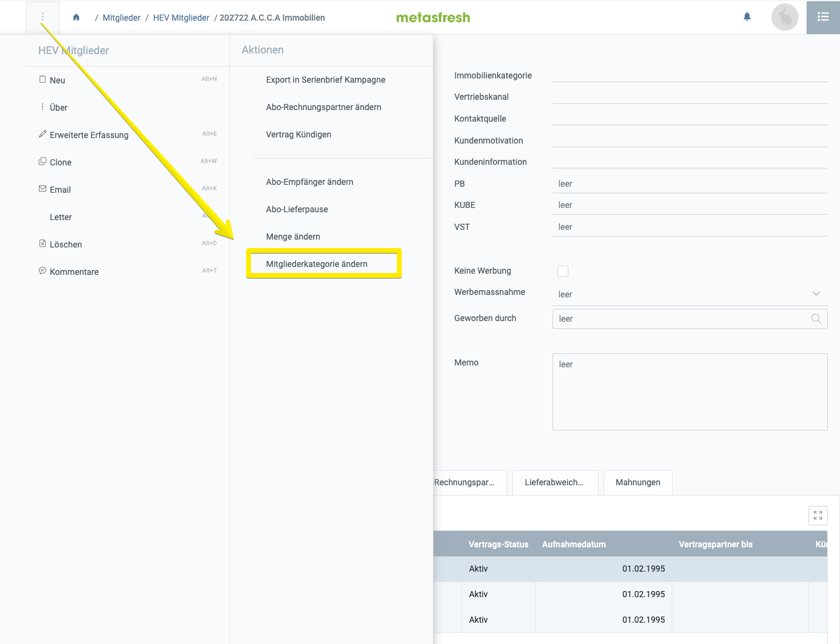This screenshot has width=840, height=644.
Task: Choose Vertrag Kündigen action
Action: pyautogui.click(x=298, y=134)
